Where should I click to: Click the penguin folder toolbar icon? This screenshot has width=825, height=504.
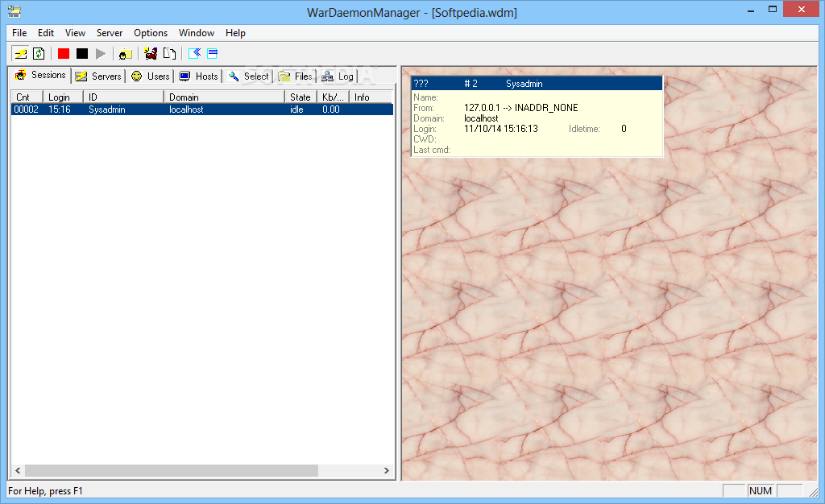coord(125,54)
